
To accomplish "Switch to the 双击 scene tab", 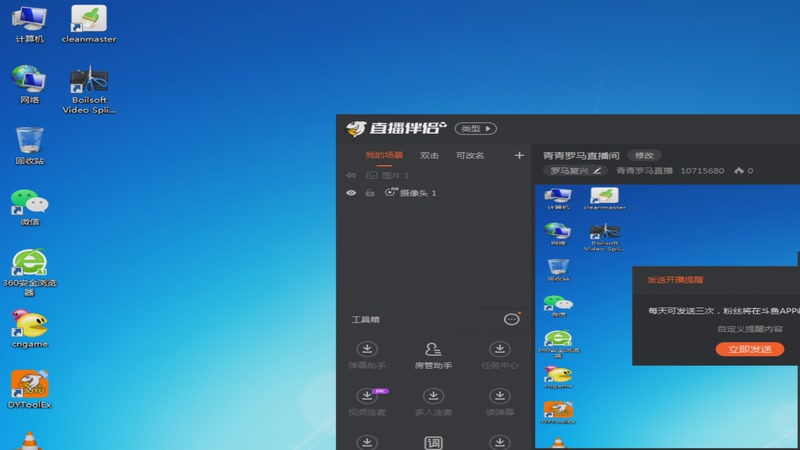I will (x=429, y=156).
